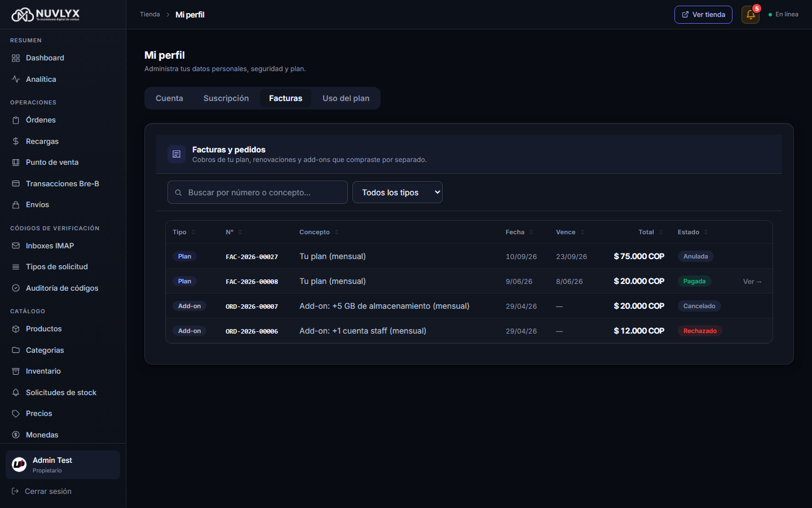This screenshot has height=508, width=812.
Task: Open the Admin Test profile card
Action: pos(63,465)
